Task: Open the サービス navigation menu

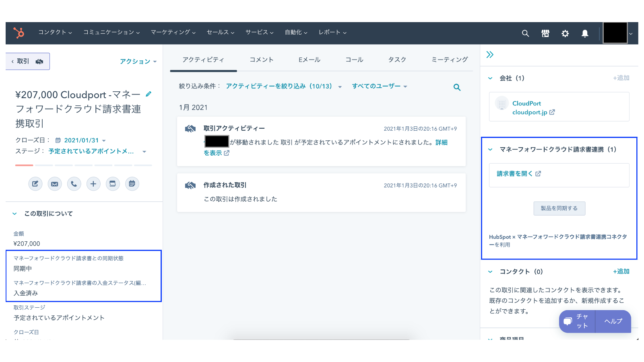Action: coord(260,32)
